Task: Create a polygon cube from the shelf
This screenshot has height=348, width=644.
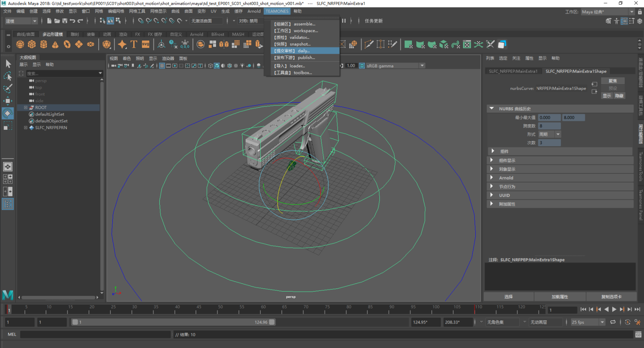Action: (32, 45)
